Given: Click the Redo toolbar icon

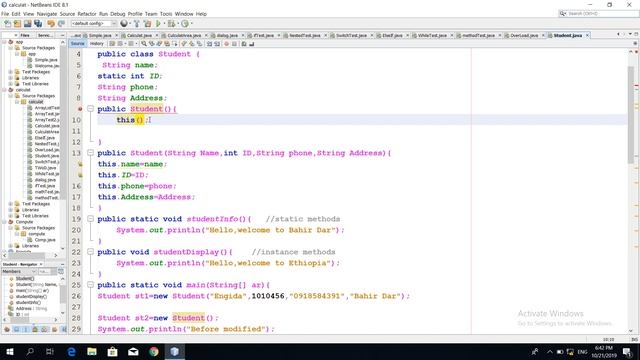Looking at the screenshot, I should coord(61,24).
